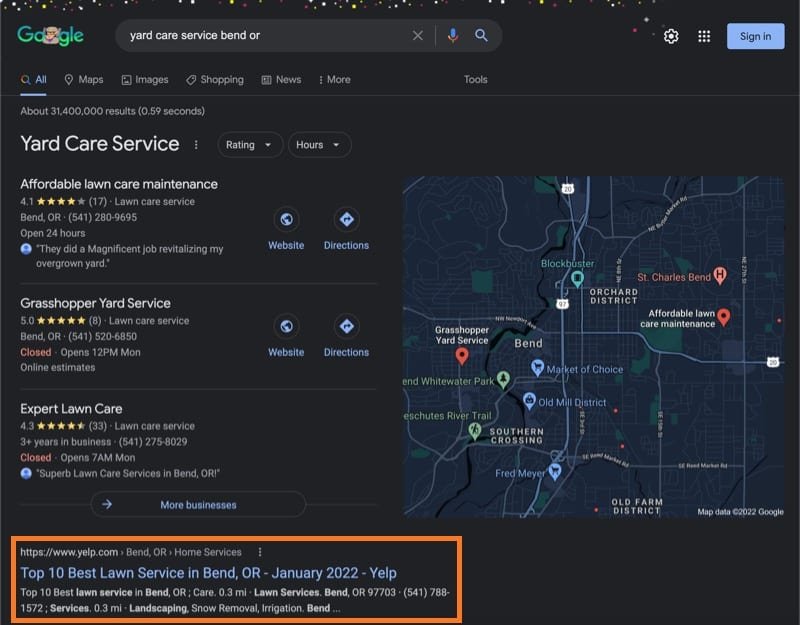Click the St. Charles Bend hospital marker
Image resolution: width=800 pixels, height=625 pixels.
[x=720, y=276]
